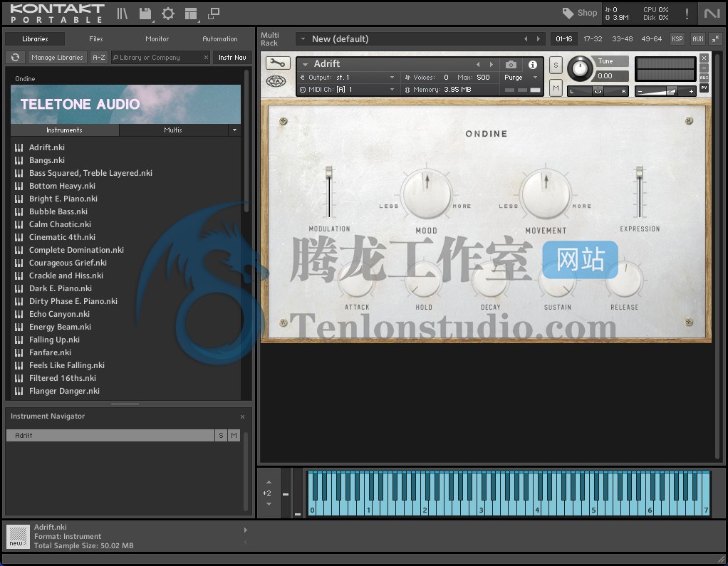This screenshot has height=566, width=728.
Task: Click the Tune knob
Action: pos(580,68)
